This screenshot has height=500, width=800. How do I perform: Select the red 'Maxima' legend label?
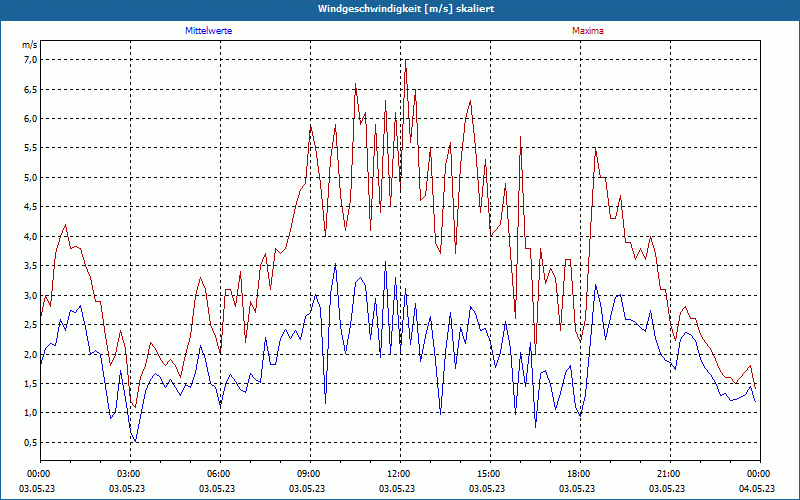(x=588, y=31)
